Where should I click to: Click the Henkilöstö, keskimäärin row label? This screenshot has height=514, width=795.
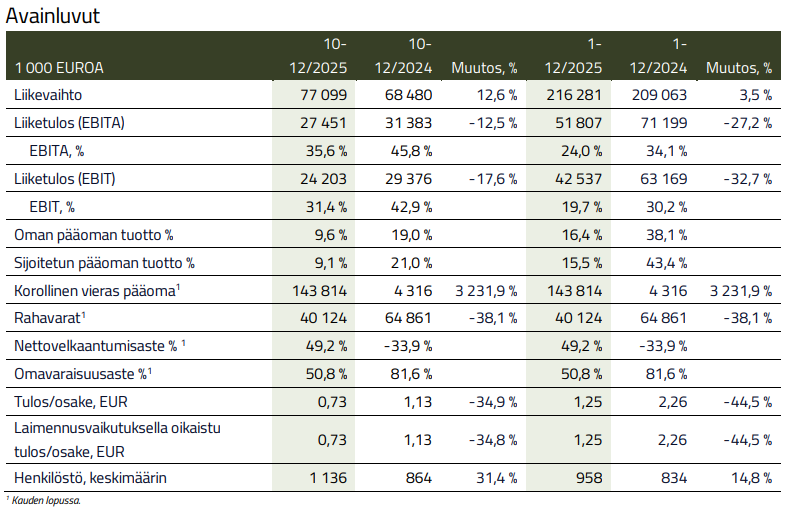(x=88, y=478)
